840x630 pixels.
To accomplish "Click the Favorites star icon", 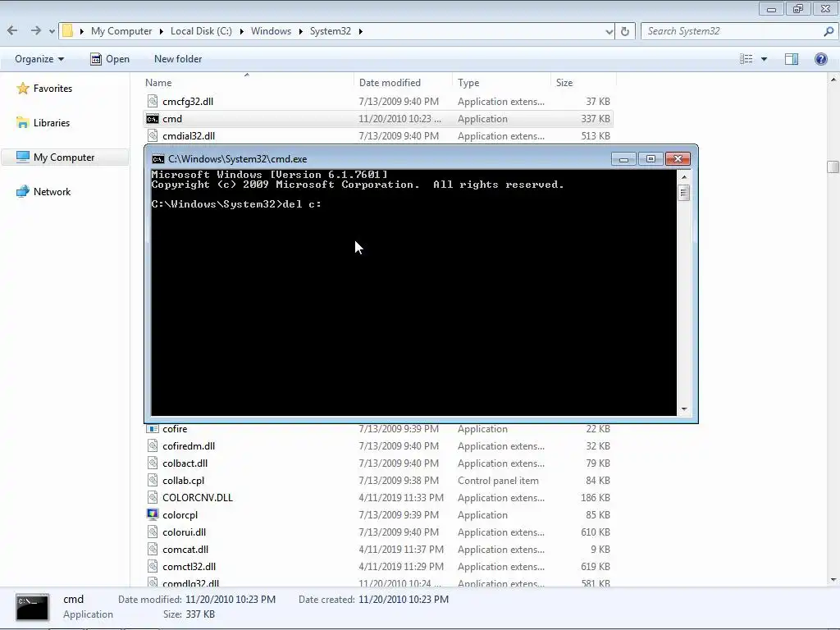I will 22,89.
